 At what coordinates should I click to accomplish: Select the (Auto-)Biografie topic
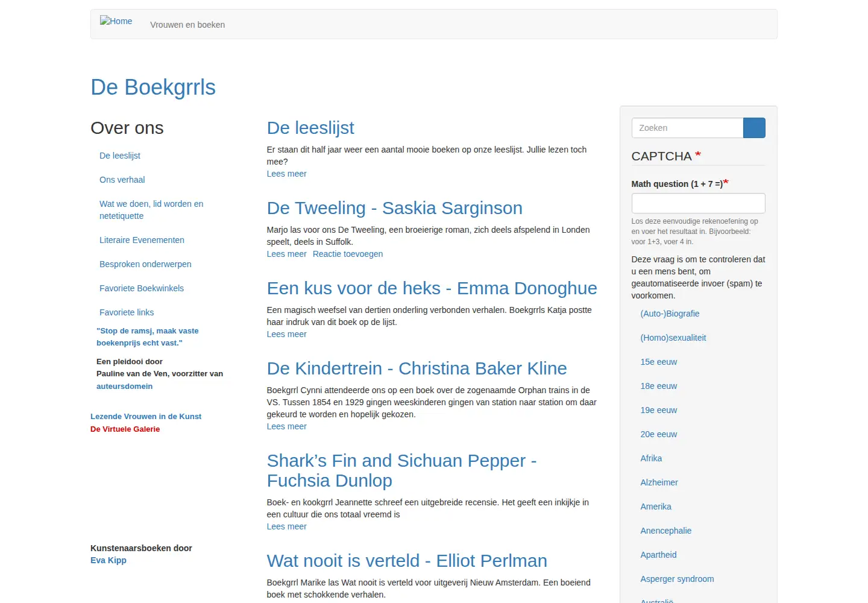click(670, 314)
